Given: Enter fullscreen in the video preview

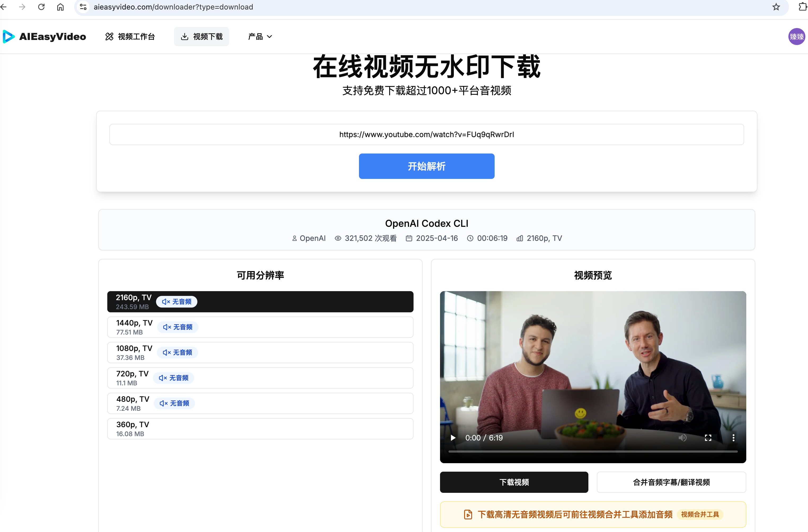Looking at the screenshot, I should click(708, 438).
